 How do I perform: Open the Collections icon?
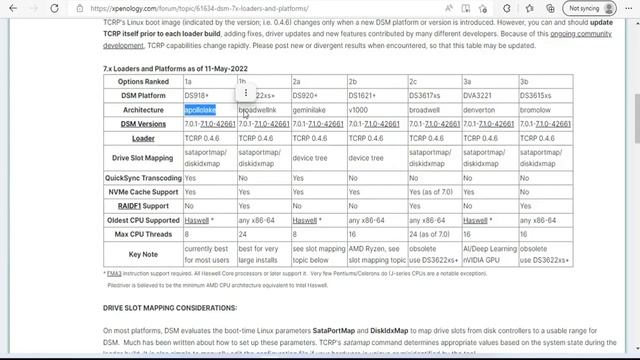(x=550, y=8)
